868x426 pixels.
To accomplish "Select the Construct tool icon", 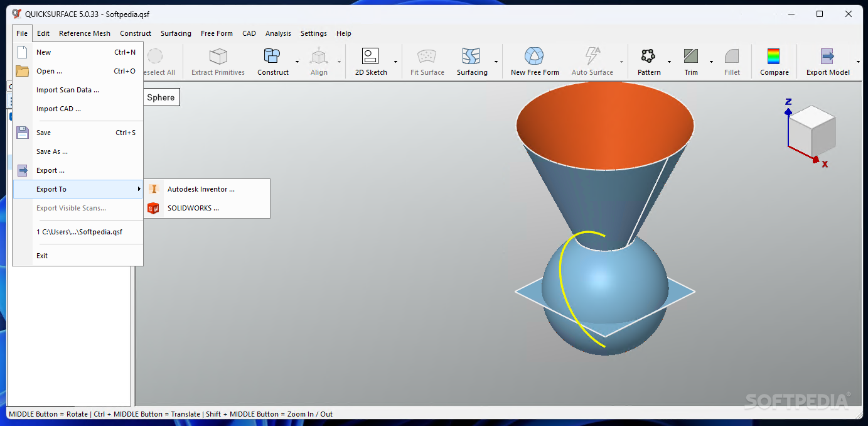I will (x=272, y=57).
